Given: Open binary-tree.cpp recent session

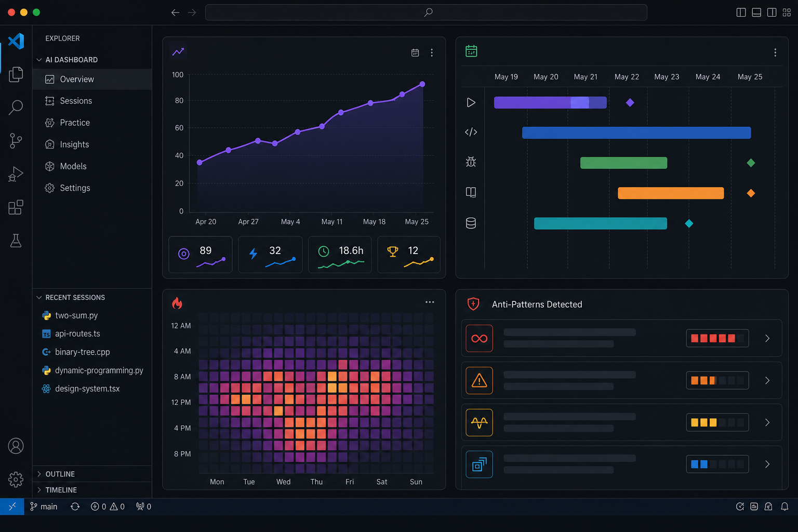Looking at the screenshot, I should pos(92,352).
